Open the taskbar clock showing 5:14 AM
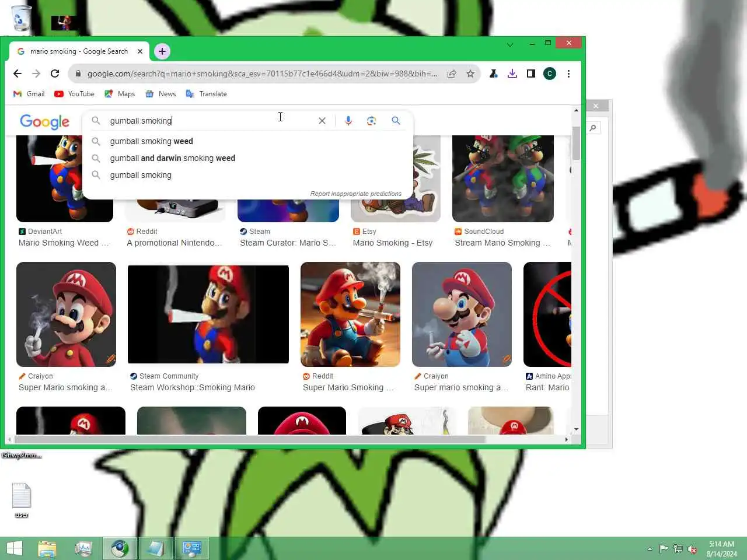The height and width of the screenshot is (560, 747). 721,549
